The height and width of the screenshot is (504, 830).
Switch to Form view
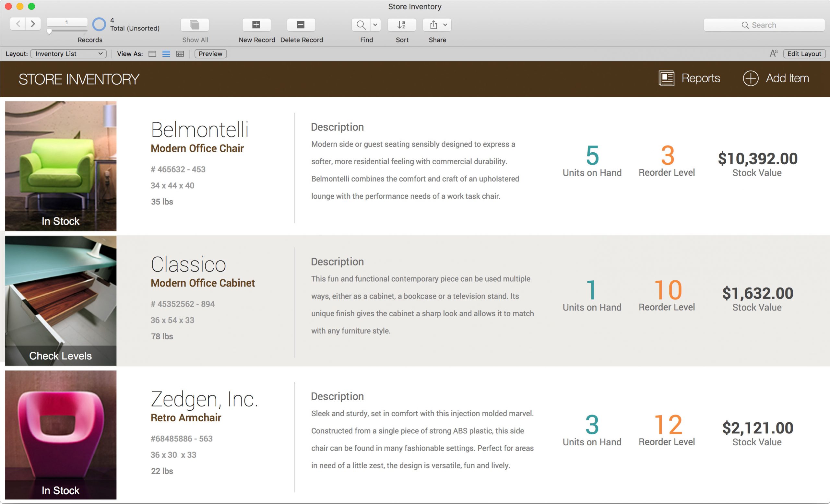click(152, 54)
